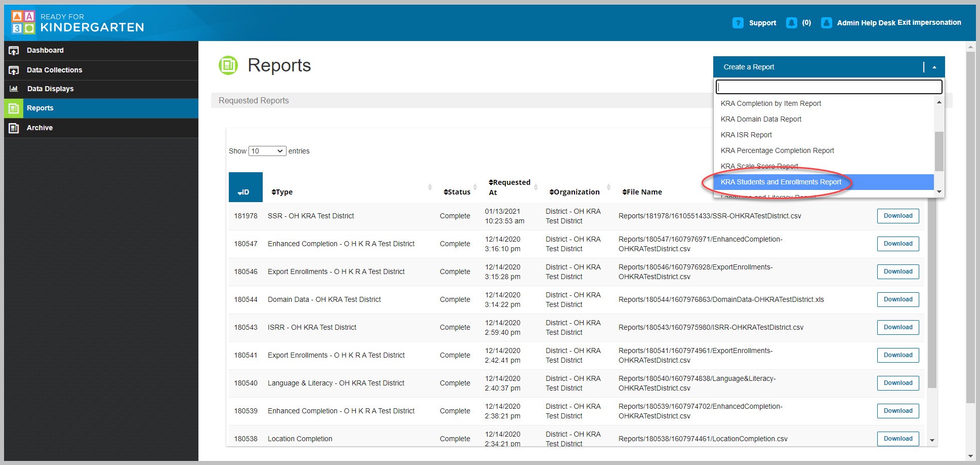Download report 181978 SSR
Image resolution: width=980 pixels, height=465 pixels.
[898, 216]
